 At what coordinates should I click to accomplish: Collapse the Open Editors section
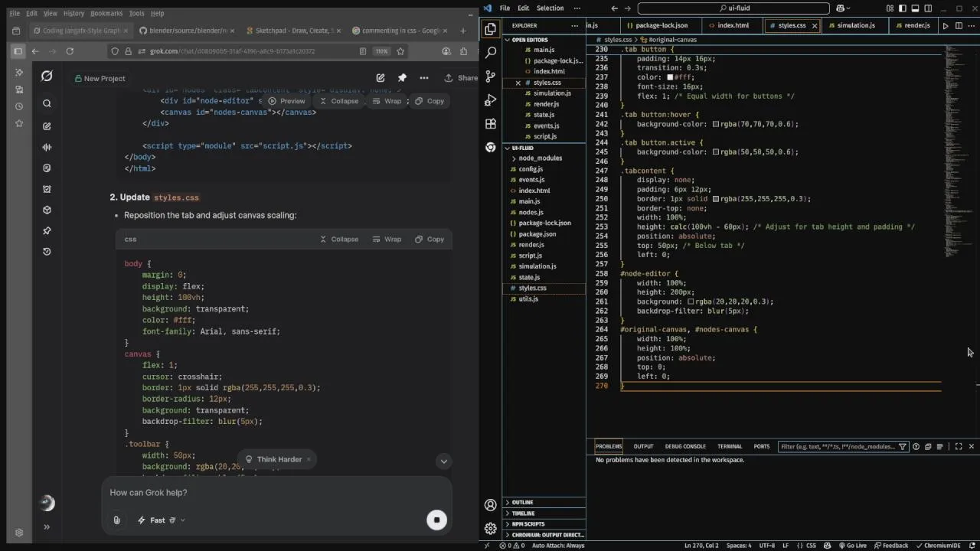(544, 39)
